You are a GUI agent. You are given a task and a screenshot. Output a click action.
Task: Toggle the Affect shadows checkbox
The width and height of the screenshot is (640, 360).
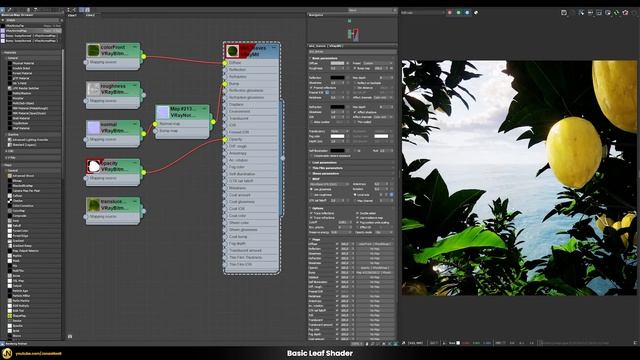click(355, 112)
